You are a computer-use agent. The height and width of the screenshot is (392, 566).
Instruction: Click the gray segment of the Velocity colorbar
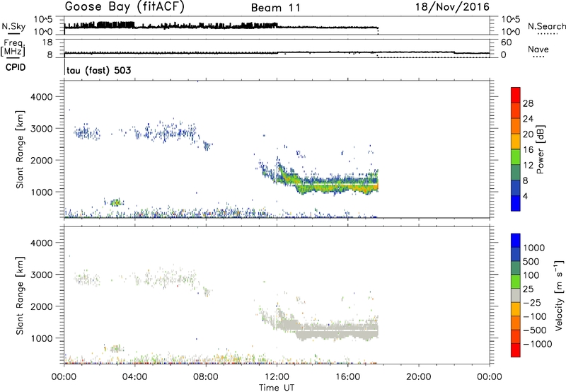coord(516,295)
